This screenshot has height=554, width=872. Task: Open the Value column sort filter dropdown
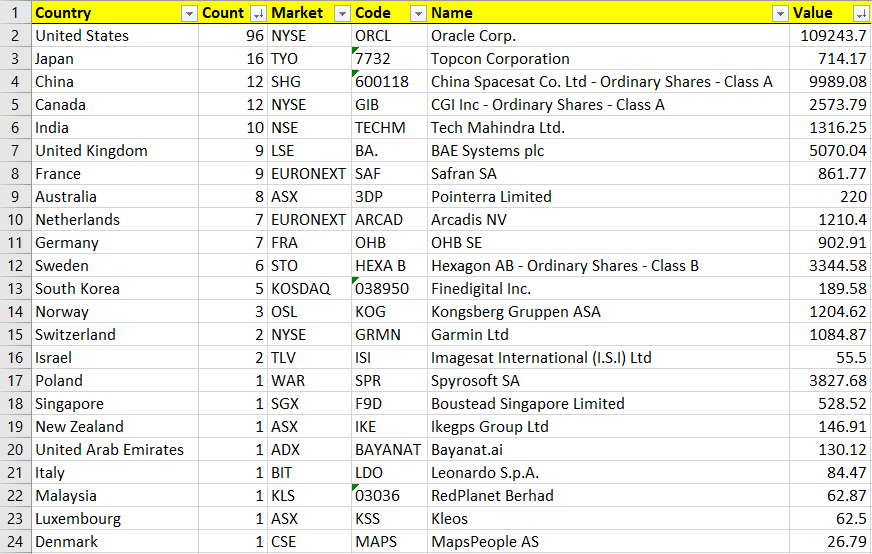(x=860, y=14)
